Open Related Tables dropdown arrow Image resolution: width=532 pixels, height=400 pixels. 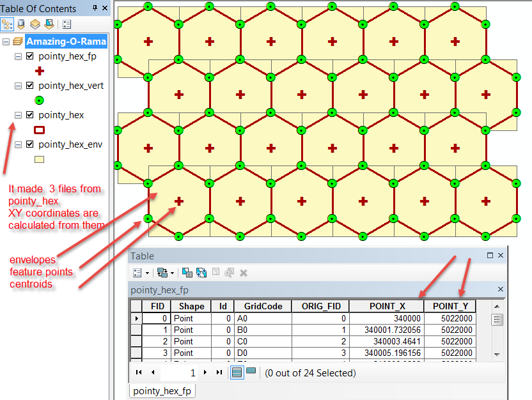(x=173, y=273)
